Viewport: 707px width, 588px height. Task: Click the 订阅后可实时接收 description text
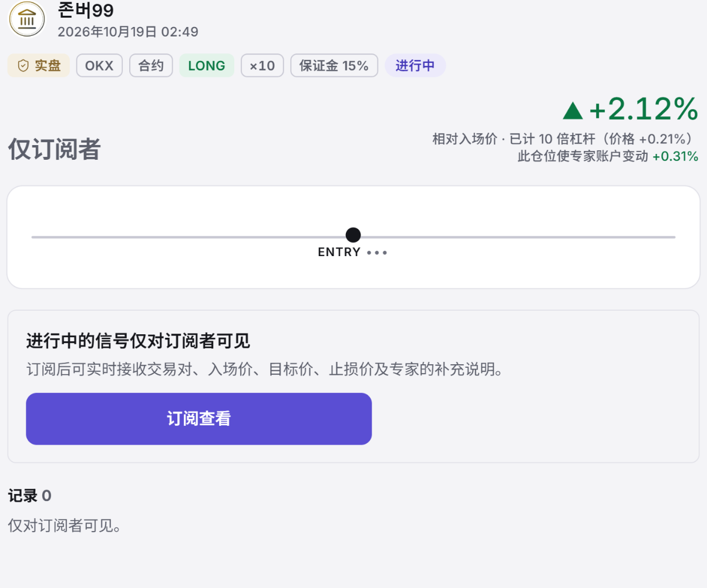265,371
